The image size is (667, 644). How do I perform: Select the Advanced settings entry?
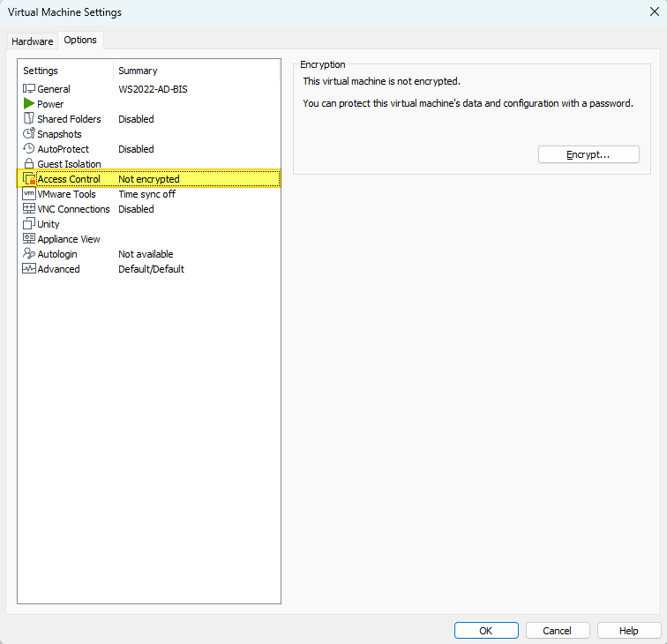coord(58,269)
